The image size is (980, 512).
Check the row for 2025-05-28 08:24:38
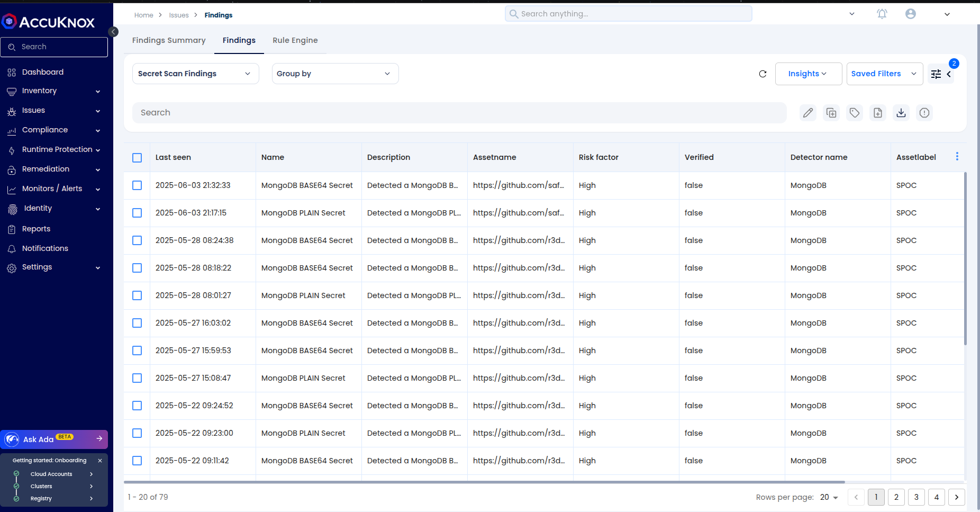click(137, 240)
